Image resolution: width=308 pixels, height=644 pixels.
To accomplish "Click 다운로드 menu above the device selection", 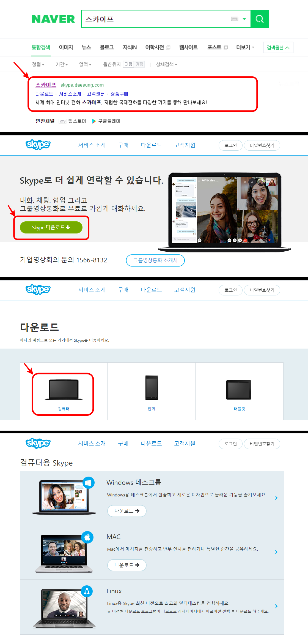I will click(x=151, y=290).
